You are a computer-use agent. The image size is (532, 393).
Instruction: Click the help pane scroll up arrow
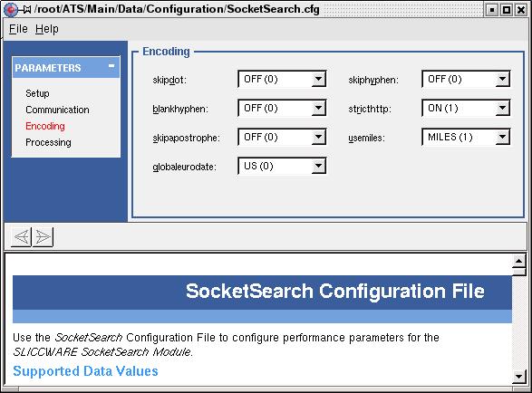[518, 261]
